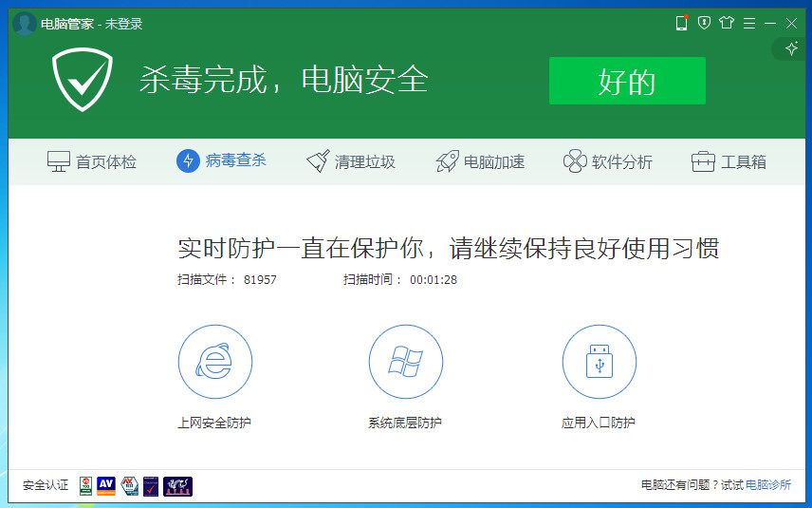Screen dimensions: 812x508
Task: Click the 电脑管家 - 未登录 title text
Action: tap(92, 24)
